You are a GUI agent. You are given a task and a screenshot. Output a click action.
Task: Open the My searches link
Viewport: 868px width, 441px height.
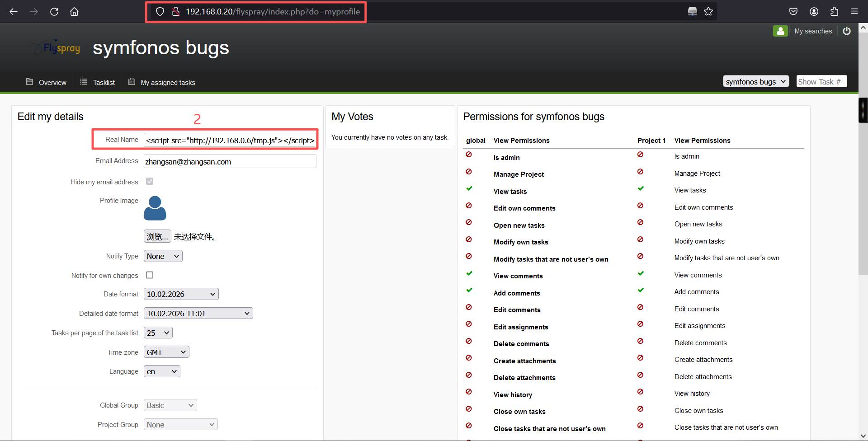pyautogui.click(x=813, y=31)
